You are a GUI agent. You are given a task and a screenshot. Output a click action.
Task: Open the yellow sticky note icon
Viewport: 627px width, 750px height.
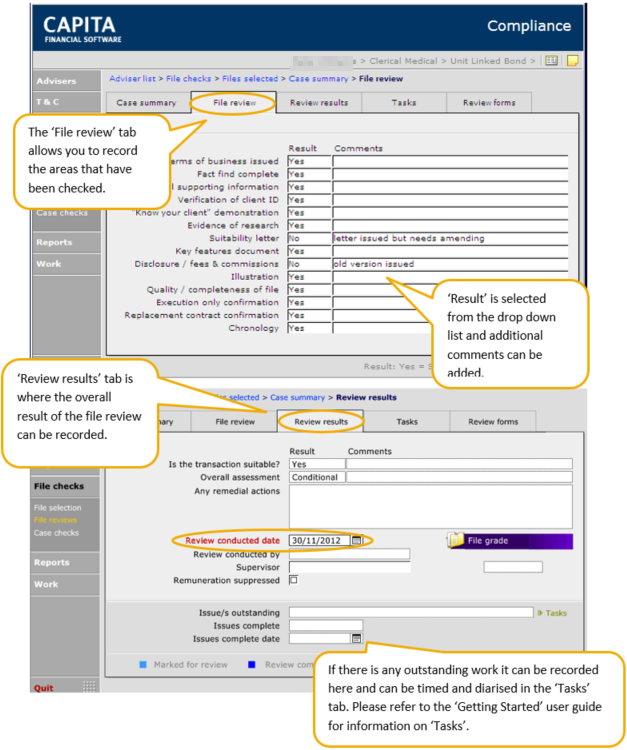(572, 61)
